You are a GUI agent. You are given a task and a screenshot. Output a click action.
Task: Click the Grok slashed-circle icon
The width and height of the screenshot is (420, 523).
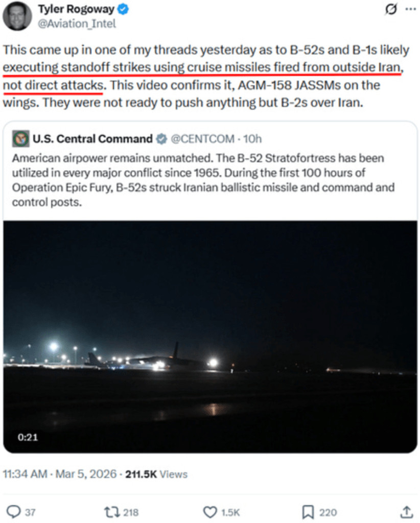[x=390, y=9]
